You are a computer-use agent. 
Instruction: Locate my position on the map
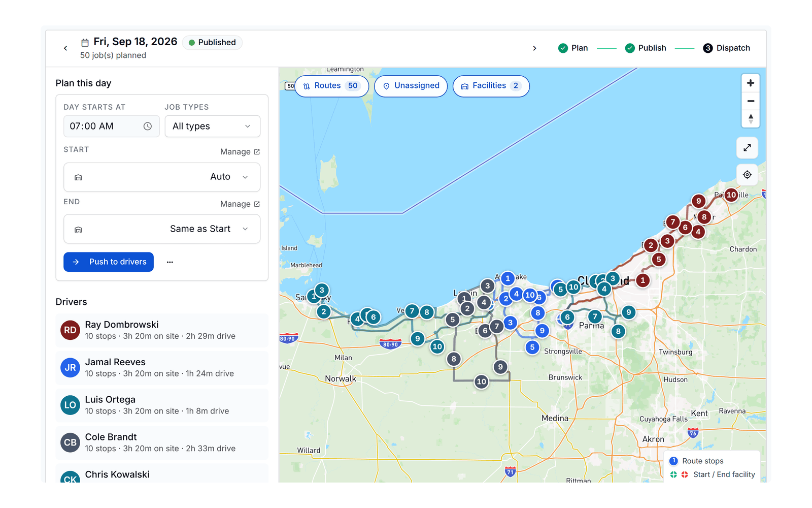[x=747, y=175]
